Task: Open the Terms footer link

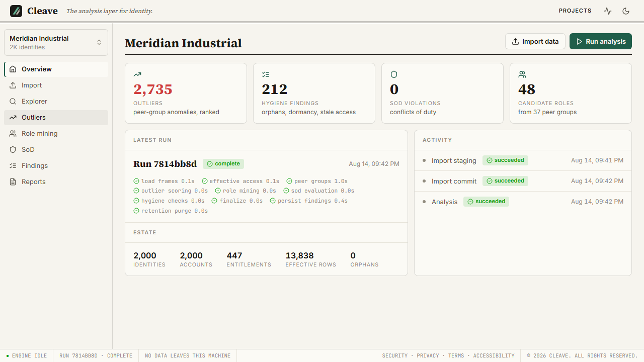Action: pos(456,356)
